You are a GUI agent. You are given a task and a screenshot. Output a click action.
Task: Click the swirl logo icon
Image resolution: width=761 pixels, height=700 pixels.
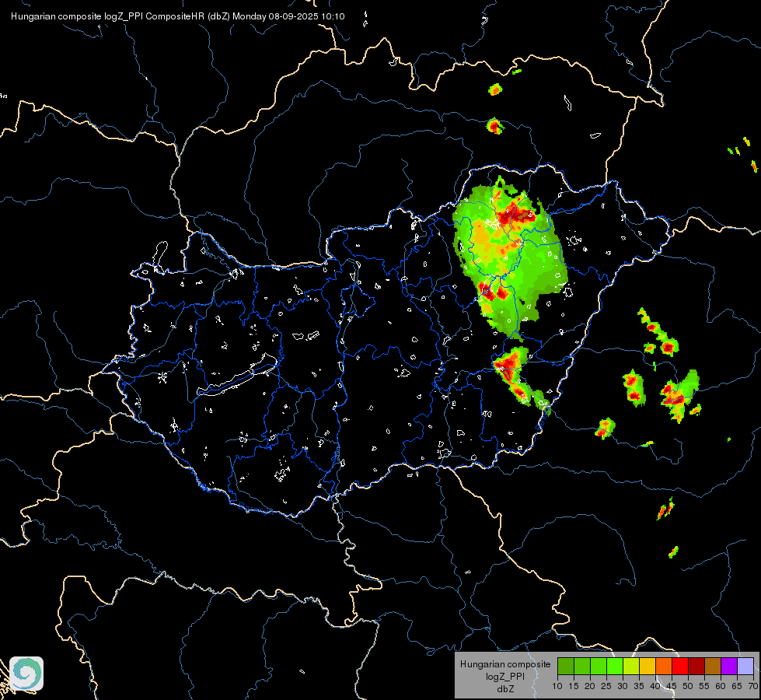pyautogui.click(x=26, y=674)
